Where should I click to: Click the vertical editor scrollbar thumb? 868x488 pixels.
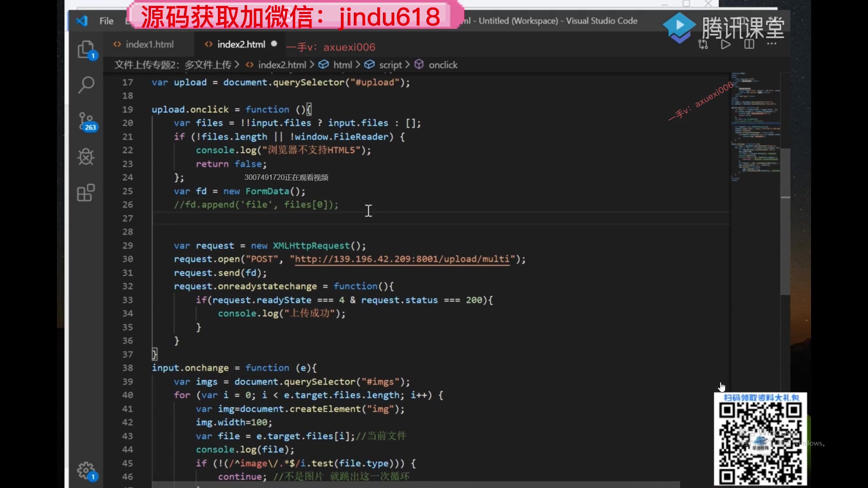[786, 221]
